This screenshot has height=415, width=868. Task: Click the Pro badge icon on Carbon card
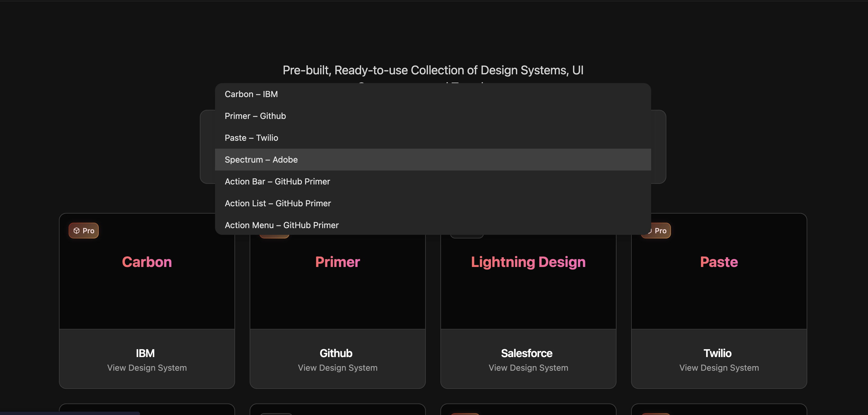[x=77, y=231]
